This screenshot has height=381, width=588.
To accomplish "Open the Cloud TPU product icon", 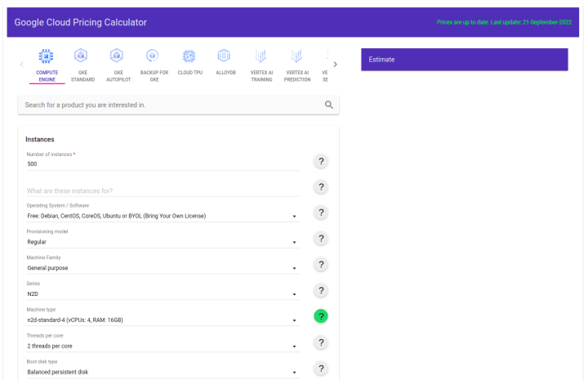I will (189, 56).
